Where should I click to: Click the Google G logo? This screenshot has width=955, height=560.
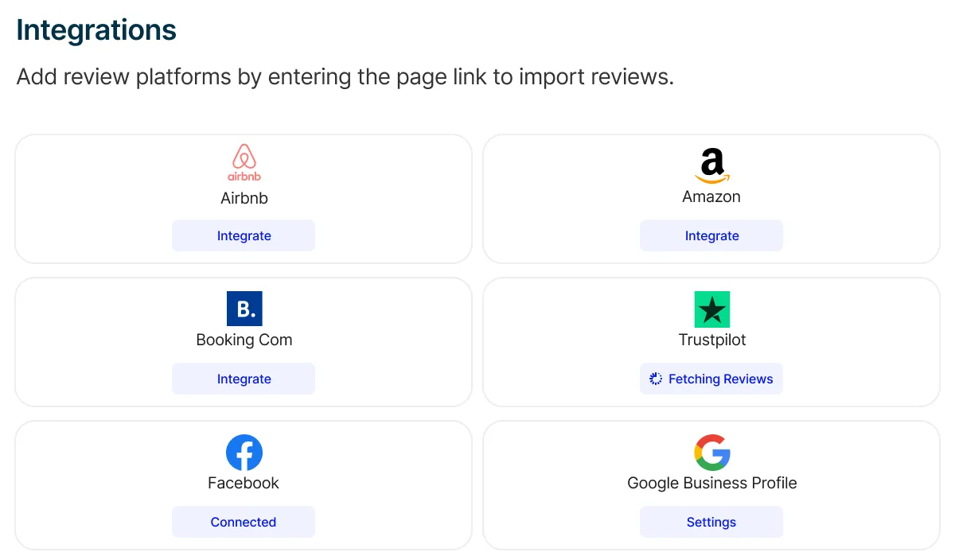tap(712, 453)
